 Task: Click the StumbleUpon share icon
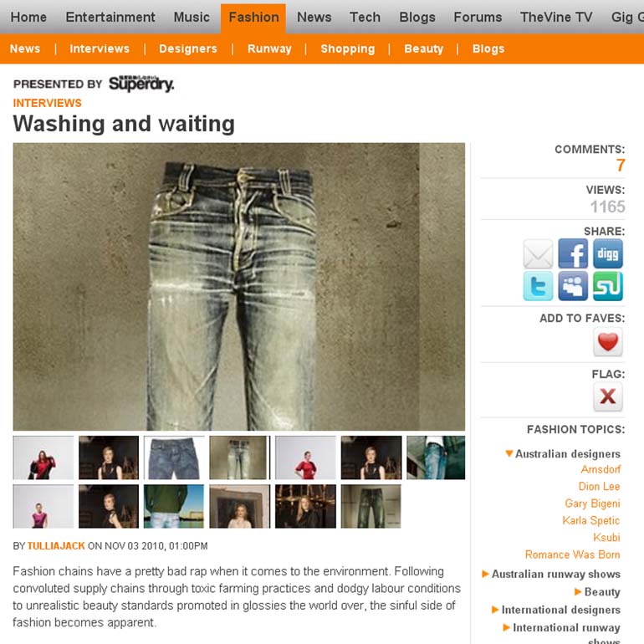tap(608, 286)
